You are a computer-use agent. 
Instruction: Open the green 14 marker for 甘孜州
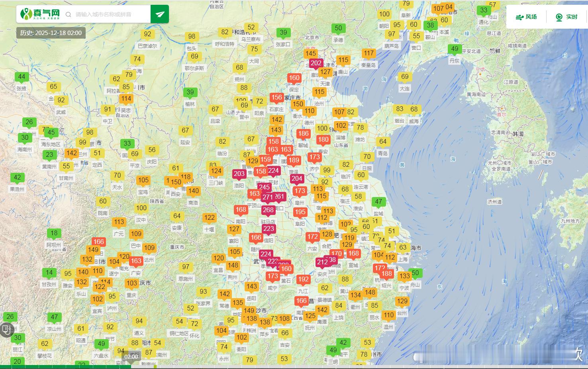pyautogui.click(x=49, y=273)
